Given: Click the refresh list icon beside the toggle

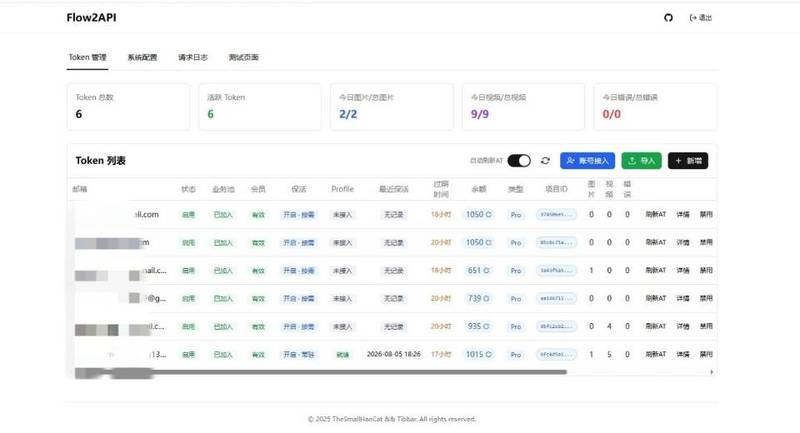Looking at the screenshot, I should 545,161.
